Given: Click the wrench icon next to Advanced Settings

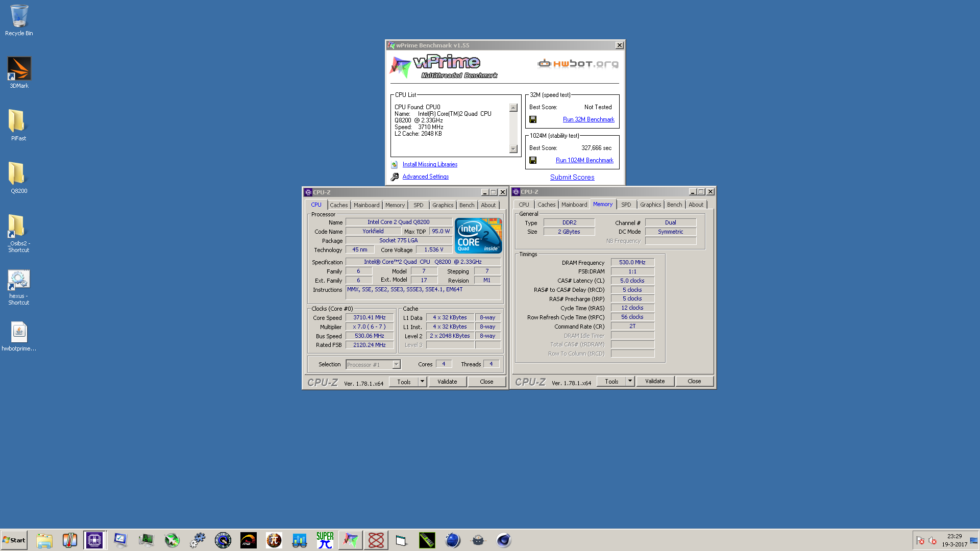Looking at the screenshot, I should [x=395, y=177].
